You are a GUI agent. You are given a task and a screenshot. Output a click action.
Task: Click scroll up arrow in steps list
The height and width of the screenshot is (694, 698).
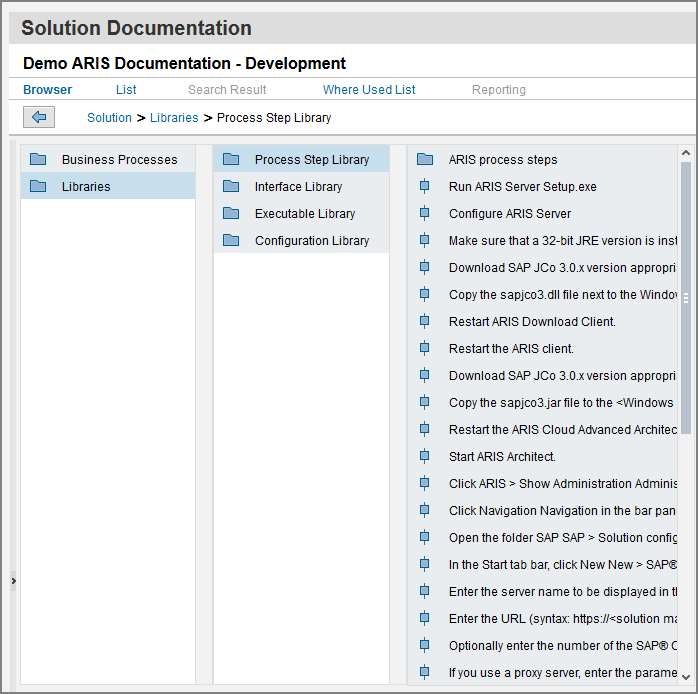(x=686, y=153)
